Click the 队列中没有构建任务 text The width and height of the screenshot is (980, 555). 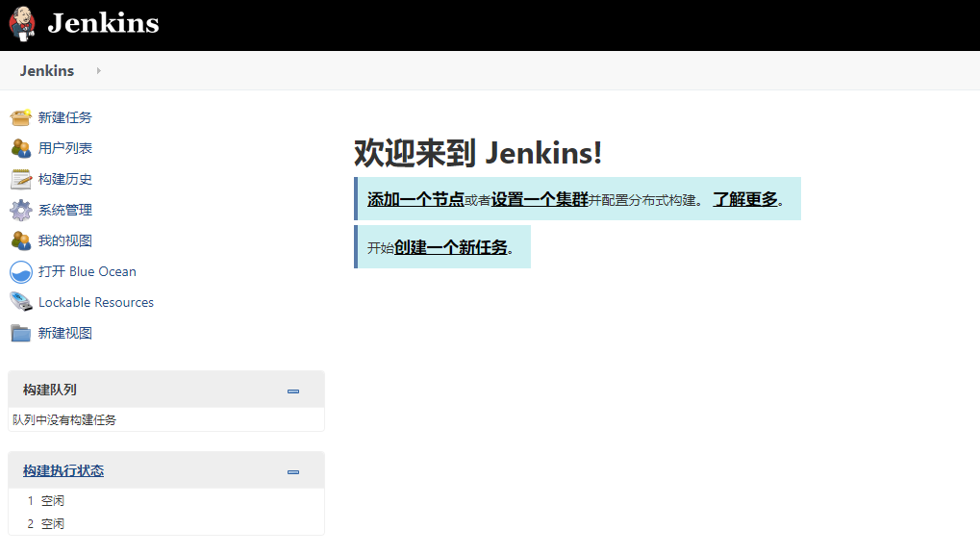[x=64, y=420]
